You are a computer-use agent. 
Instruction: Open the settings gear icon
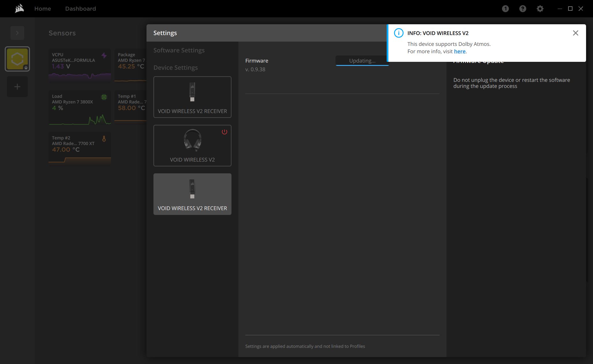[x=540, y=9]
